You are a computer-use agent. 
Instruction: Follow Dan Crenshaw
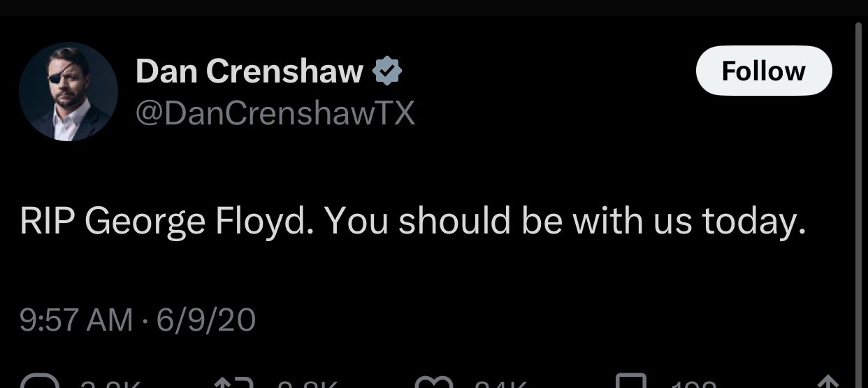(x=764, y=71)
